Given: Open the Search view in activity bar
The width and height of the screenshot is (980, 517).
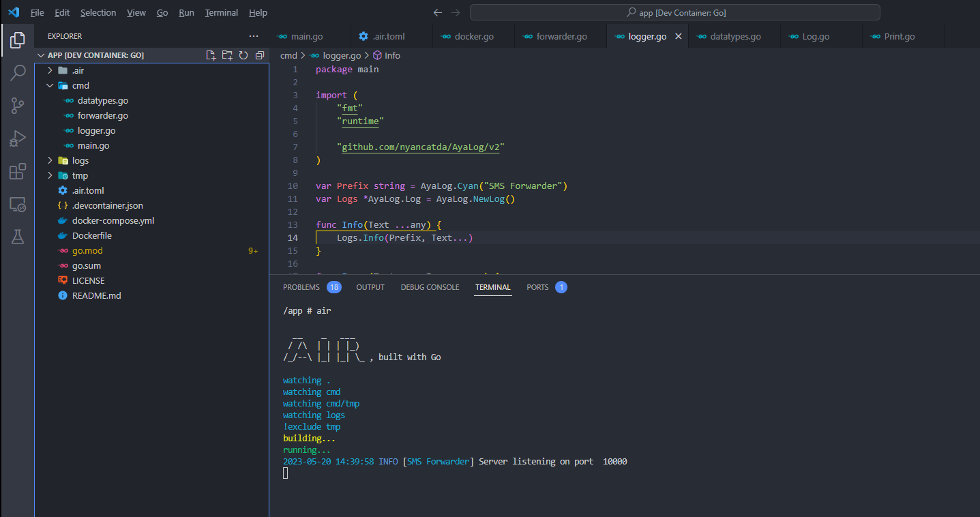Looking at the screenshot, I should coord(18,73).
